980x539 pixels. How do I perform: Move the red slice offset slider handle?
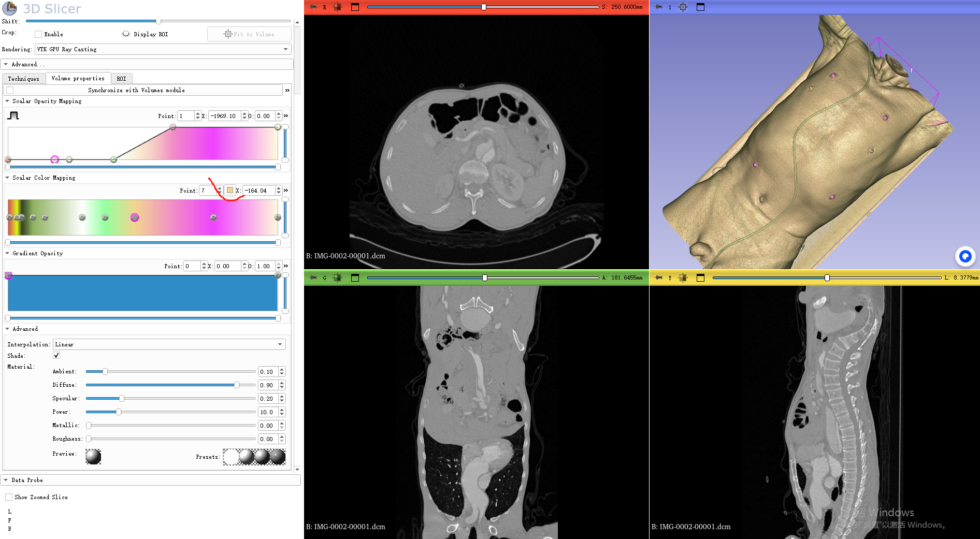[x=484, y=7]
